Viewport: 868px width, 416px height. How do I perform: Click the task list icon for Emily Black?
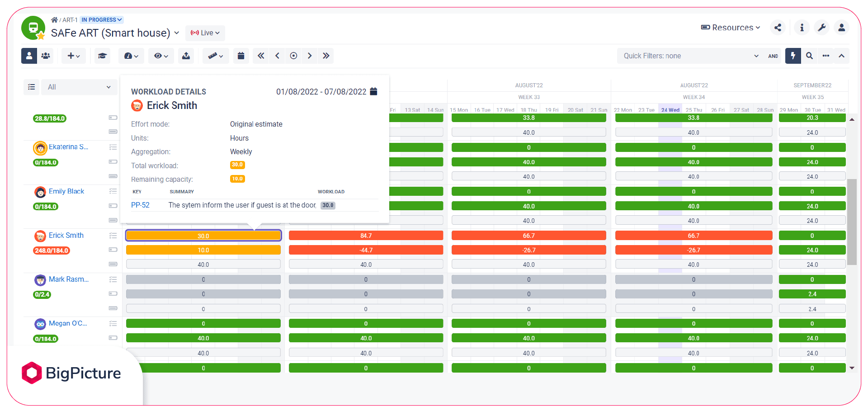[113, 191]
